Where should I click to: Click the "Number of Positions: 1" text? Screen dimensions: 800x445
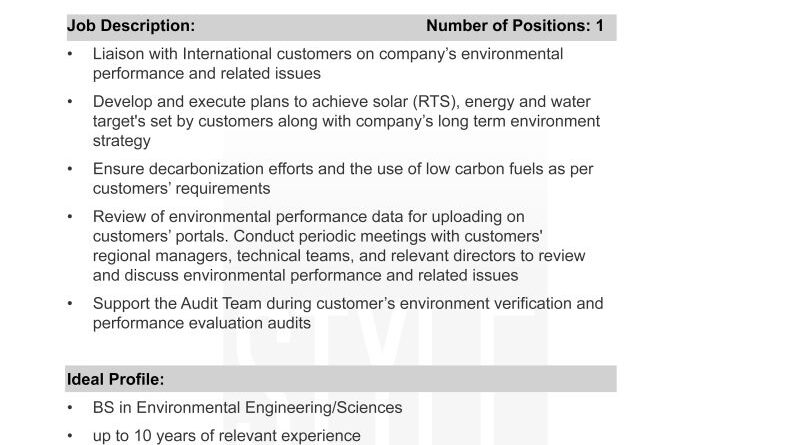point(514,27)
